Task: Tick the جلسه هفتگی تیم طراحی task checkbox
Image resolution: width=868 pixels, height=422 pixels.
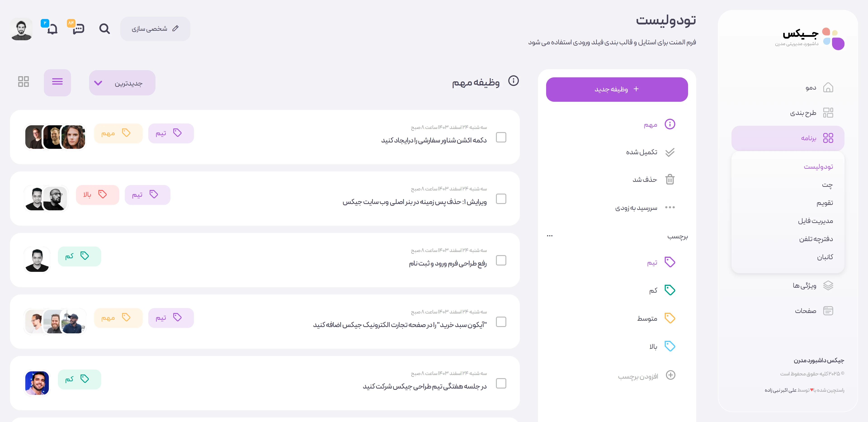Action: [x=501, y=383]
